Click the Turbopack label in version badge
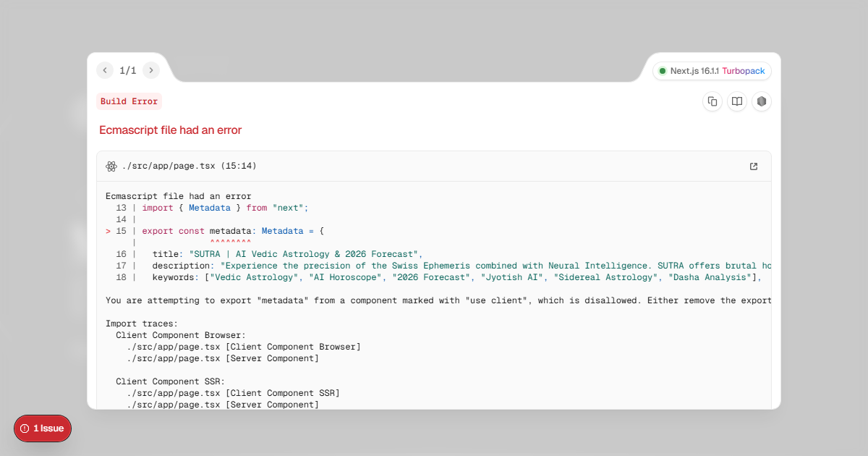Screen dimensions: 868x456 [743, 71]
